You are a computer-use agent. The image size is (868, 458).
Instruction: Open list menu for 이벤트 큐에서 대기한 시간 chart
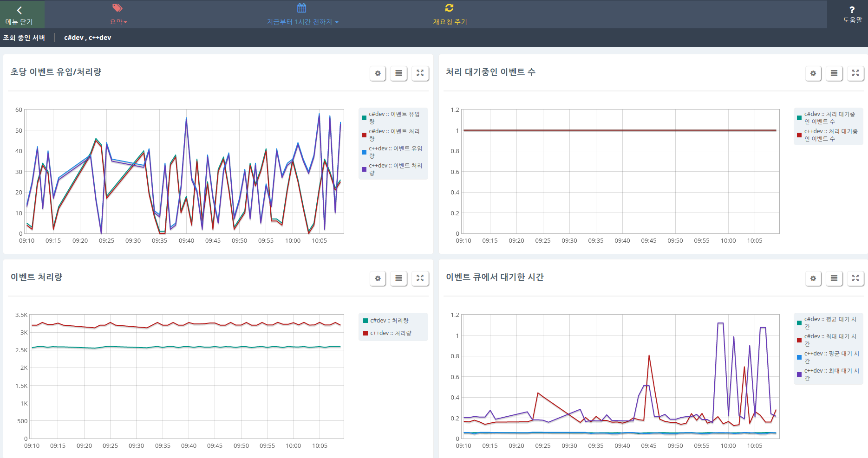coord(835,278)
